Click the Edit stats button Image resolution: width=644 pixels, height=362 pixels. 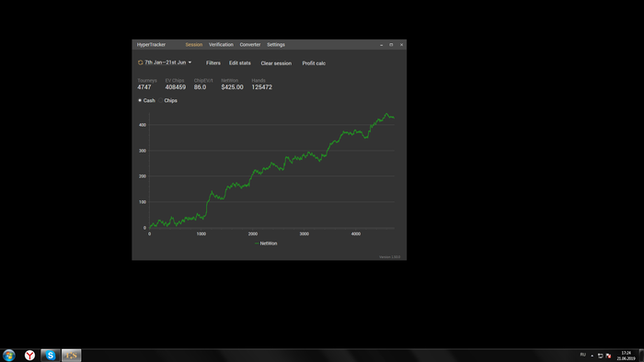[240, 63]
